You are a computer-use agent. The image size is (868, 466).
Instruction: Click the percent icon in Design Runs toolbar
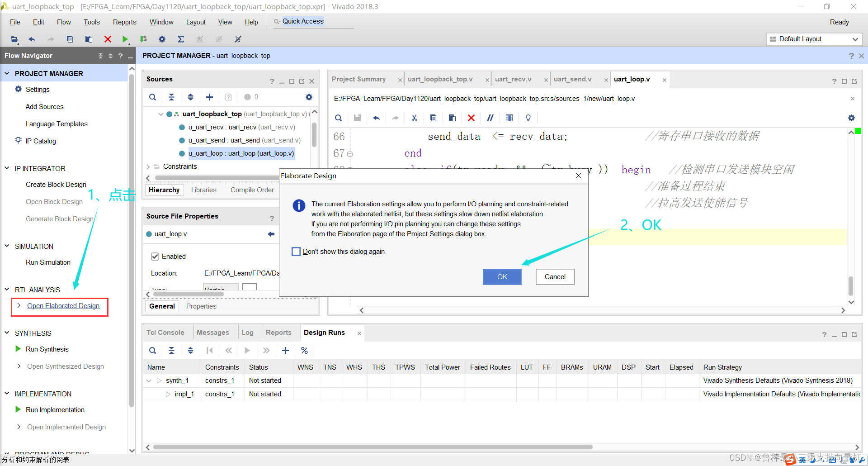pos(304,350)
